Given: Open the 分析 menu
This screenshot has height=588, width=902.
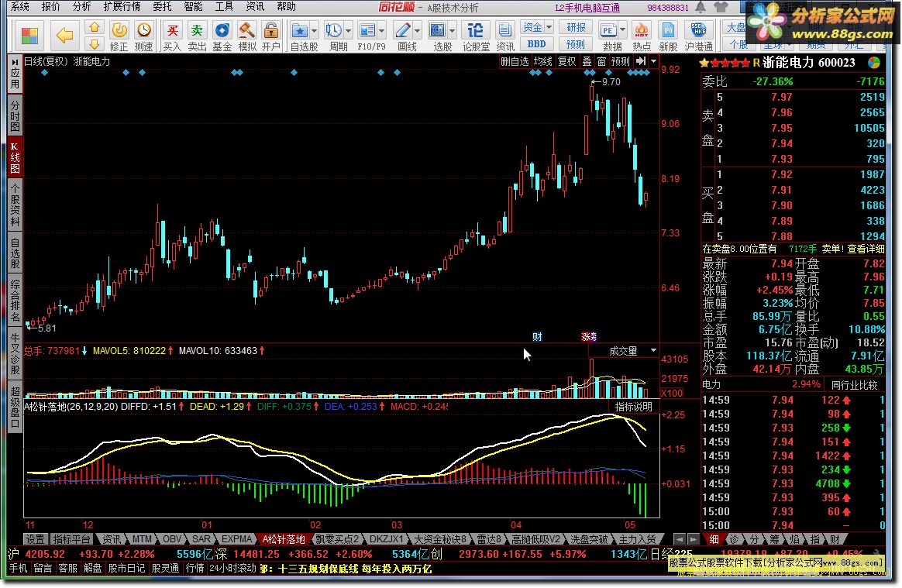Looking at the screenshot, I should pyautogui.click(x=81, y=6).
